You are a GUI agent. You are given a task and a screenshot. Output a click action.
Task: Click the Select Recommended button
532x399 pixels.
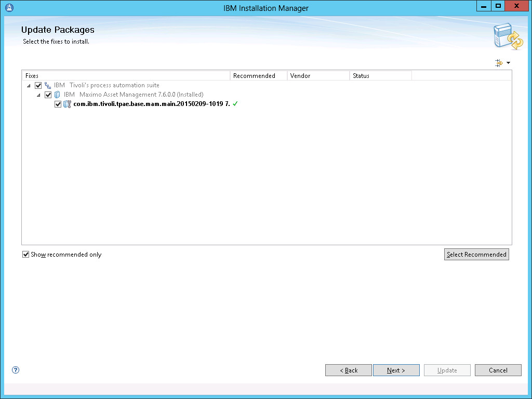click(x=476, y=255)
